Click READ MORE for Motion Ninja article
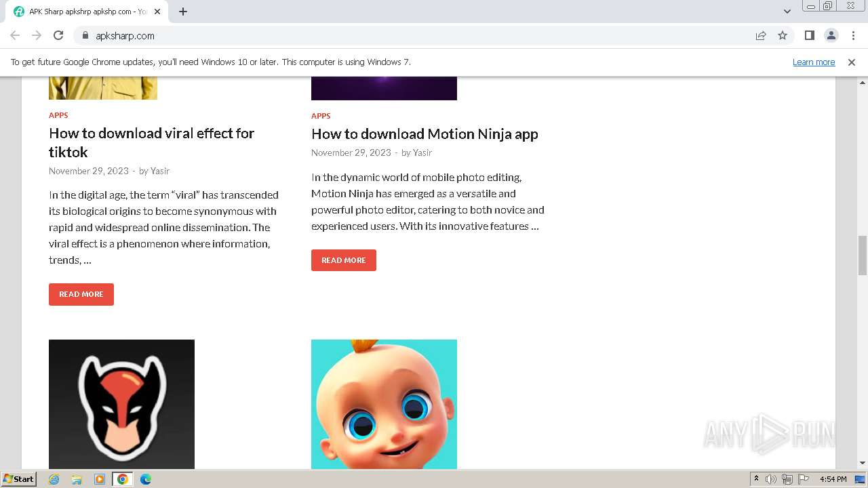 344,260
